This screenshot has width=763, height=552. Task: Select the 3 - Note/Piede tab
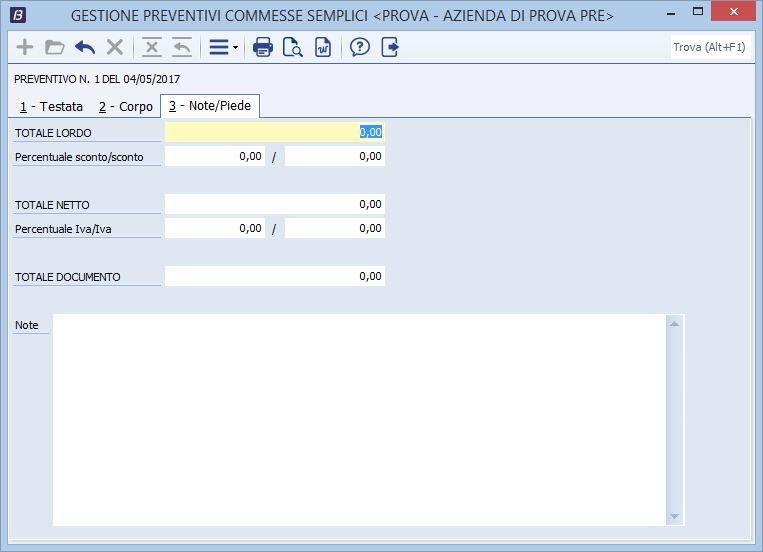(210, 106)
